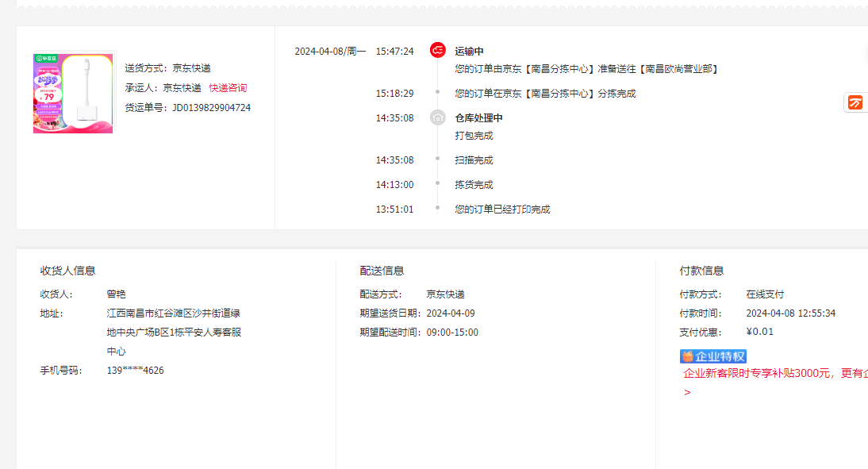This screenshot has height=469, width=868.
Task: Open the 快递咨询 courier inquiry link
Action: tap(228, 88)
